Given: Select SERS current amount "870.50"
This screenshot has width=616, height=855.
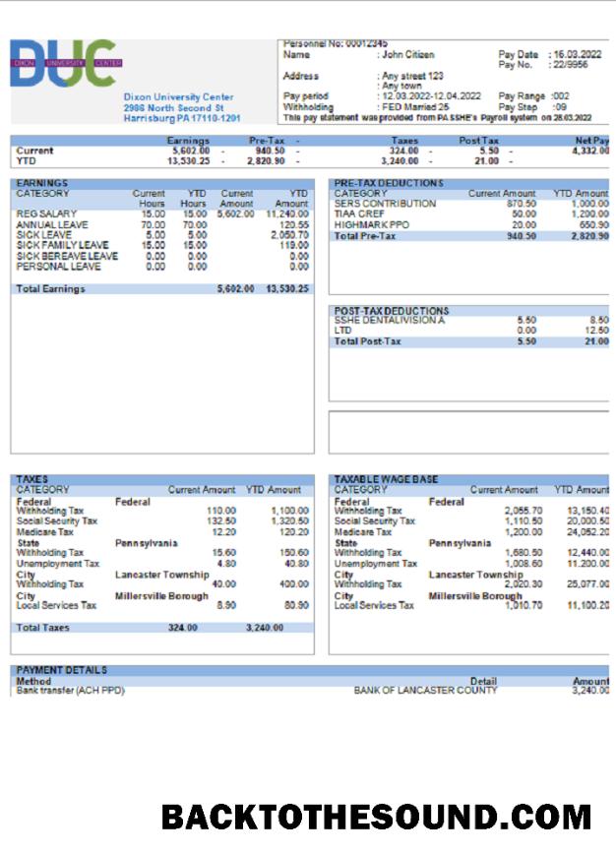Looking at the screenshot, I should pyautogui.click(x=522, y=204).
